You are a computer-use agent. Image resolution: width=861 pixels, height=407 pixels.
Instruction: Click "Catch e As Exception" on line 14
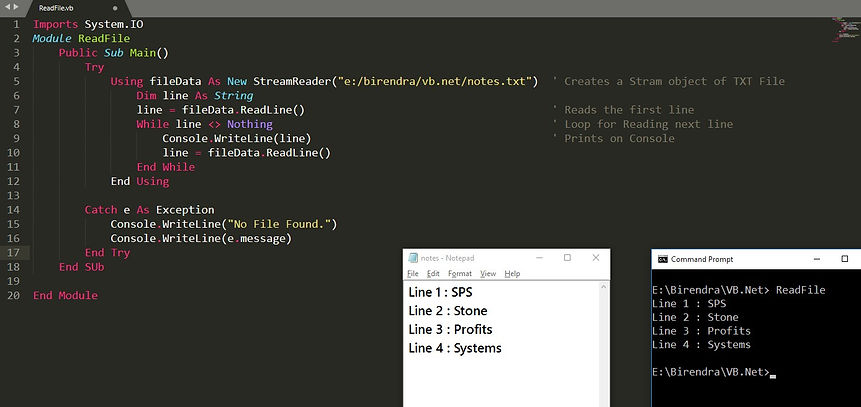click(x=149, y=210)
